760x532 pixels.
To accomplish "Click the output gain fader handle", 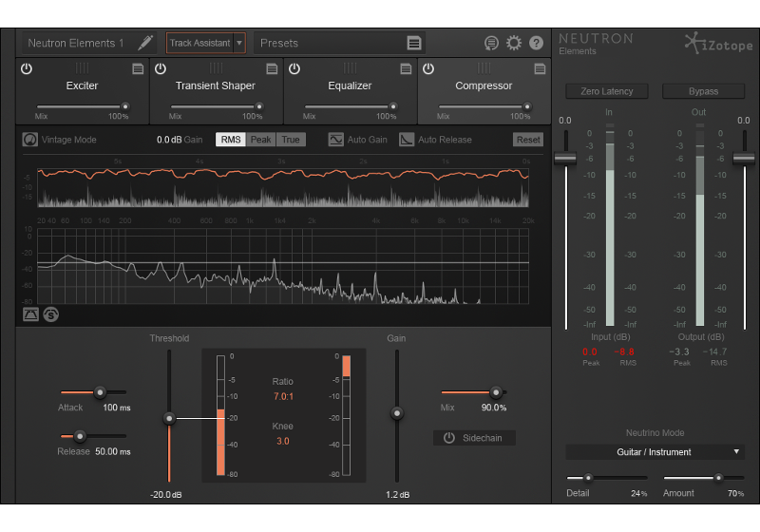I will point(744,158).
